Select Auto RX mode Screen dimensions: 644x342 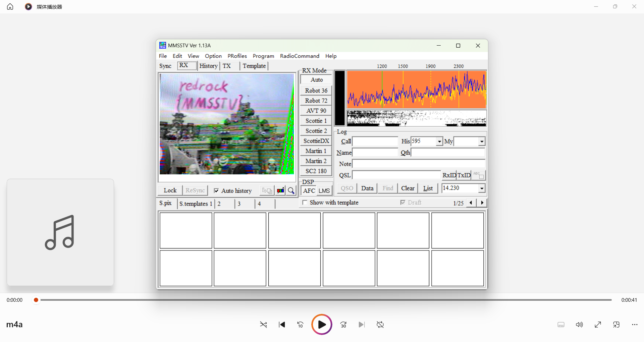[316, 80]
